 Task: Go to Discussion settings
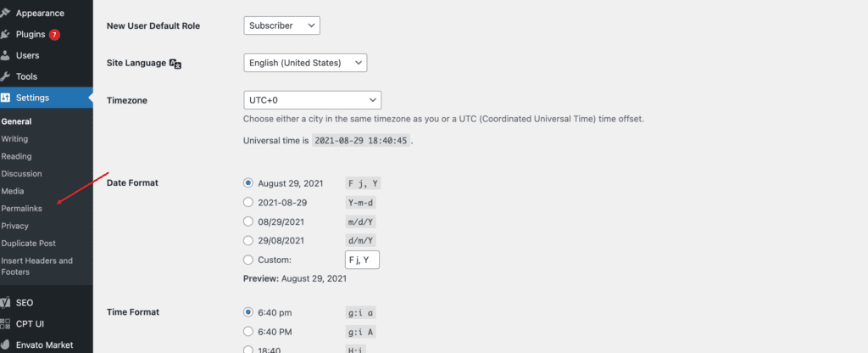tap(21, 173)
